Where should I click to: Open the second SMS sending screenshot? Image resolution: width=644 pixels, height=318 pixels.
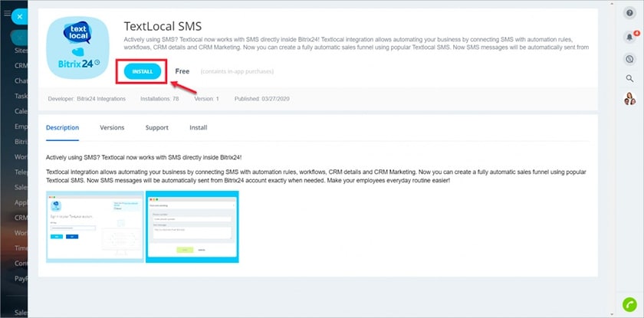(192, 227)
